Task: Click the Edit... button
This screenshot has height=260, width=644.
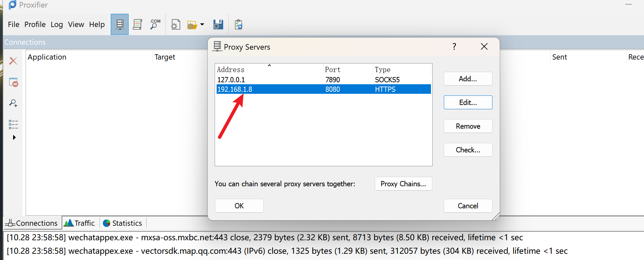Action: tap(468, 102)
